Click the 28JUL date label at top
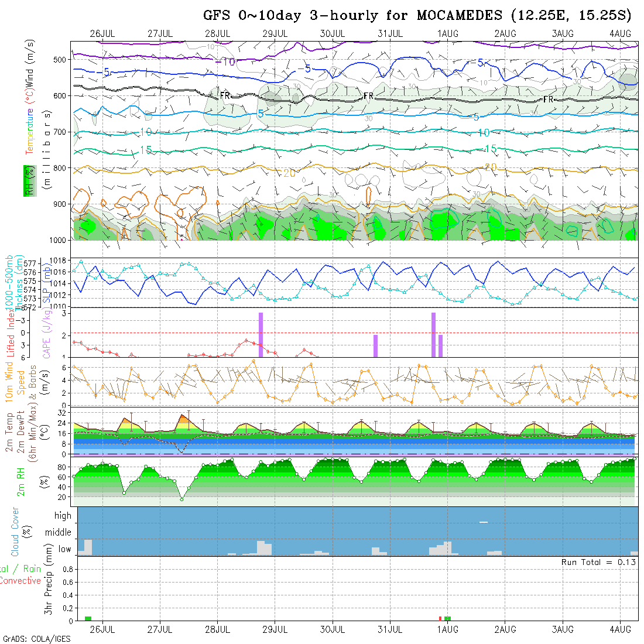 coord(218,34)
